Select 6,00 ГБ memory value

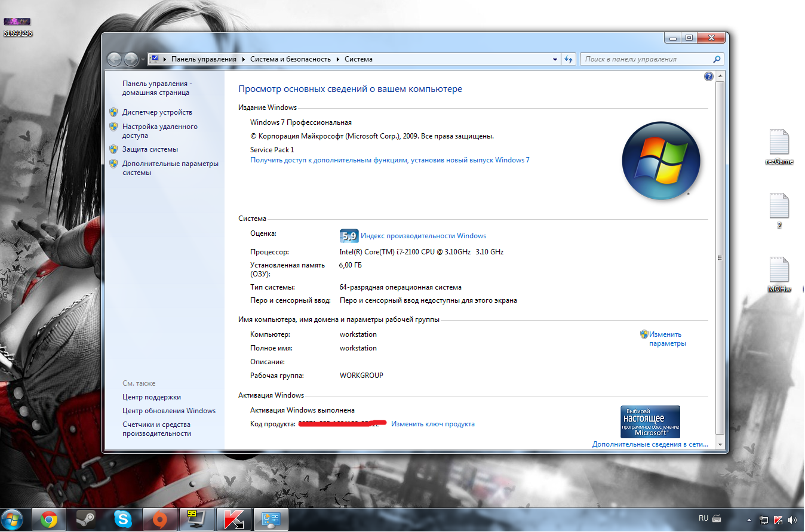click(351, 265)
